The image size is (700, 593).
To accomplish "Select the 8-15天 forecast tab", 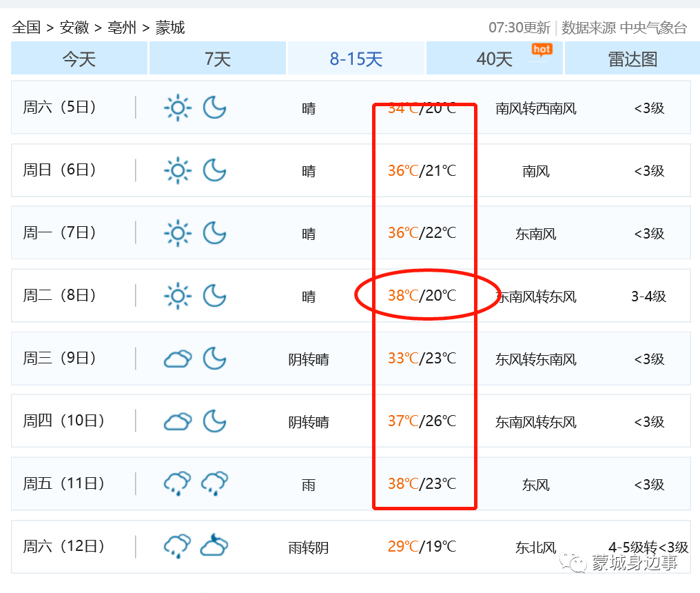I will (356, 59).
